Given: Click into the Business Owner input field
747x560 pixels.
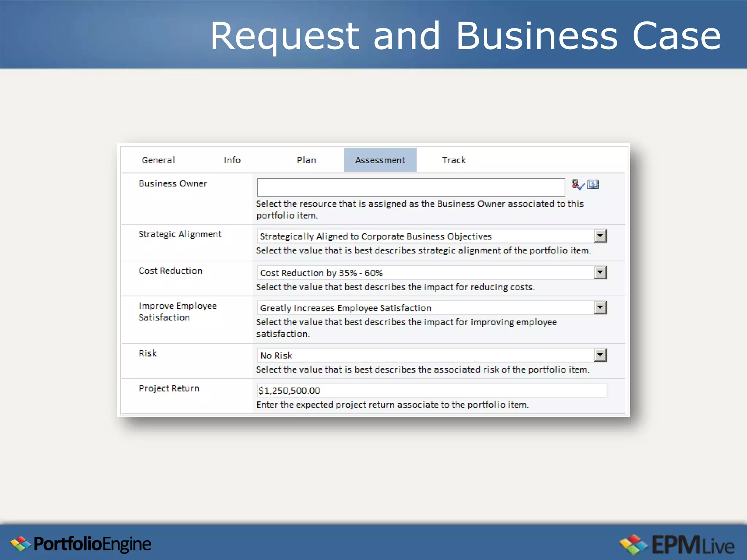Looking at the screenshot, I should 411,187.
